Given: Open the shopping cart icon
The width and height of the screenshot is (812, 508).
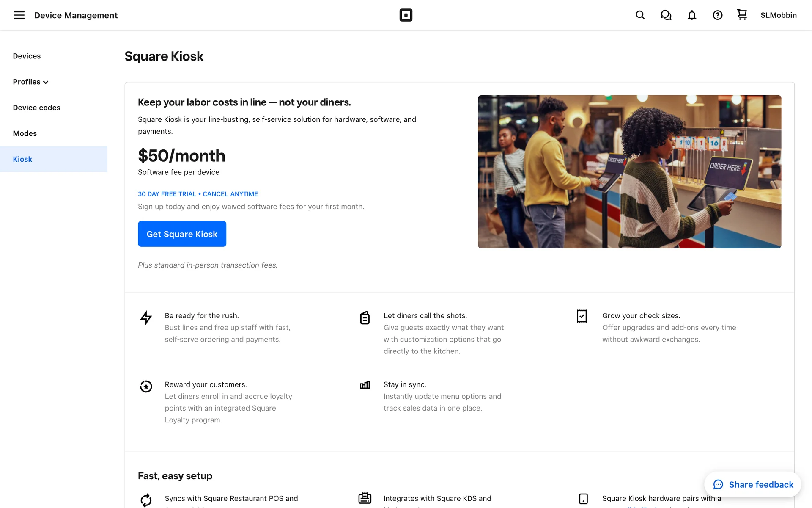Looking at the screenshot, I should tap(742, 15).
